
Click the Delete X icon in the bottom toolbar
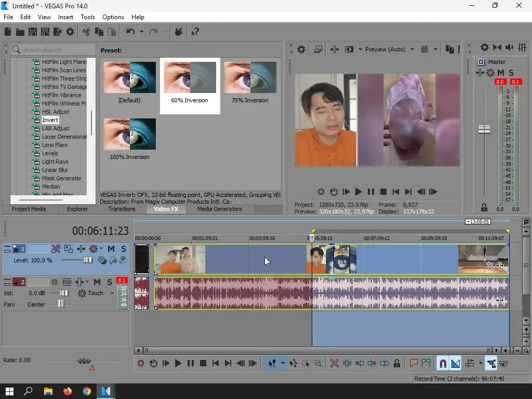[334, 363]
